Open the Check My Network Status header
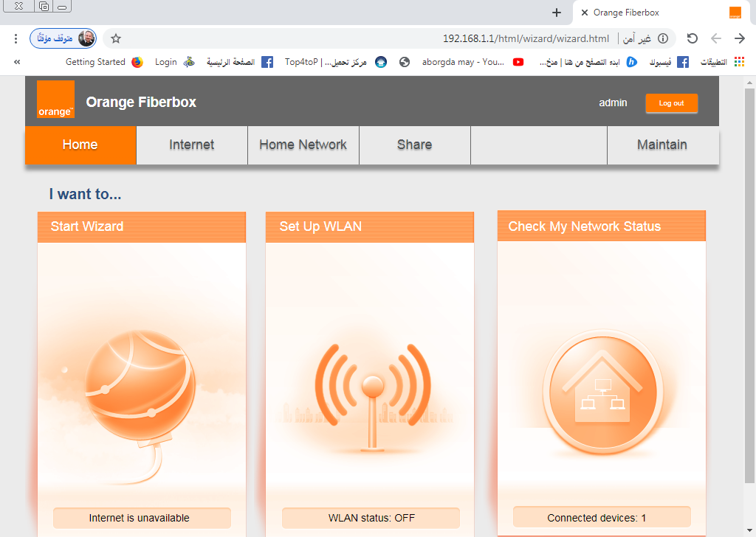The height and width of the screenshot is (537, 756). 602,226
